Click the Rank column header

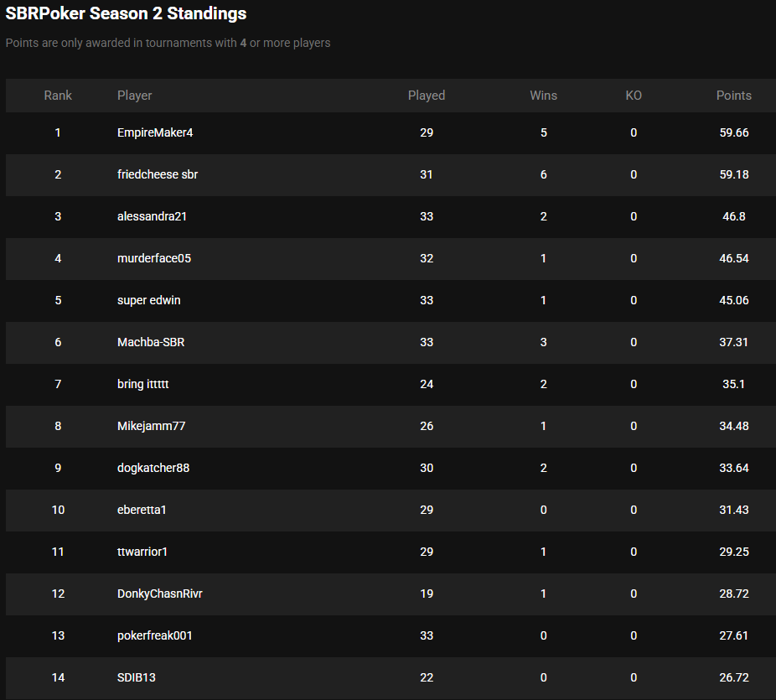tap(58, 96)
